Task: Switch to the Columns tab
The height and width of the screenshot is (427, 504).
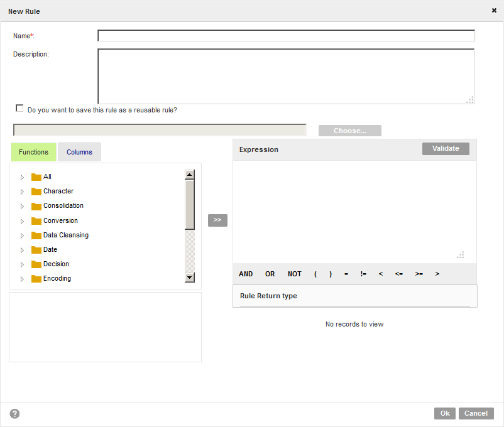Action: 79,152
